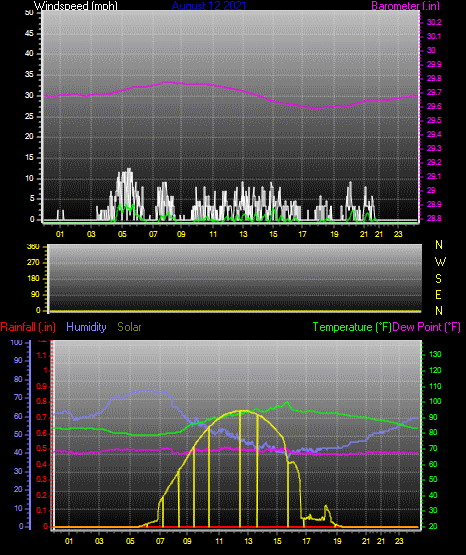Viewport: 466px width, 555px height.
Task: Click the 25 windspeed axis label
Action: pos(29,116)
